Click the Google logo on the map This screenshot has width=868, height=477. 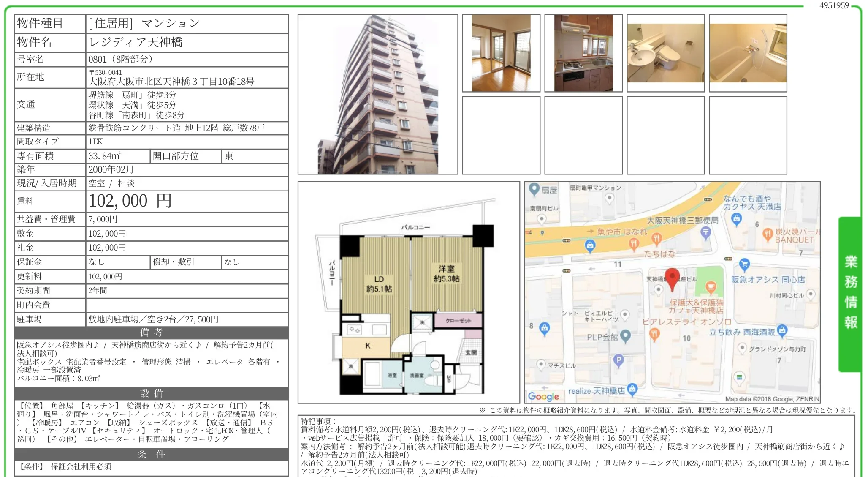pos(543,396)
